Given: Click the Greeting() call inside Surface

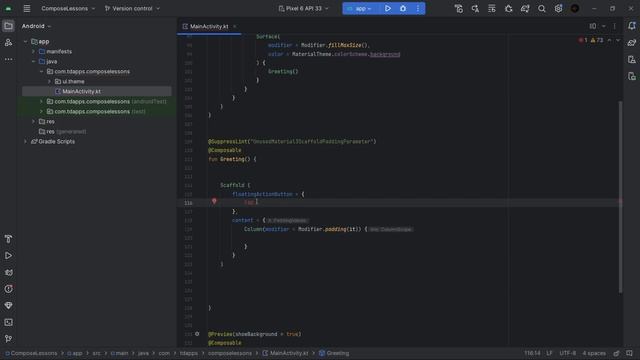Looking at the screenshot, I should 283,71.
